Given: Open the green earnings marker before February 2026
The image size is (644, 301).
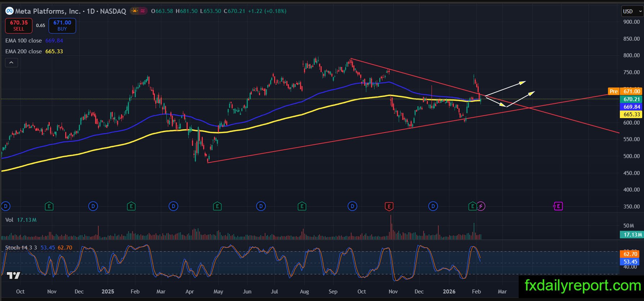Looking at the screenshot, I should click(472, 206).
